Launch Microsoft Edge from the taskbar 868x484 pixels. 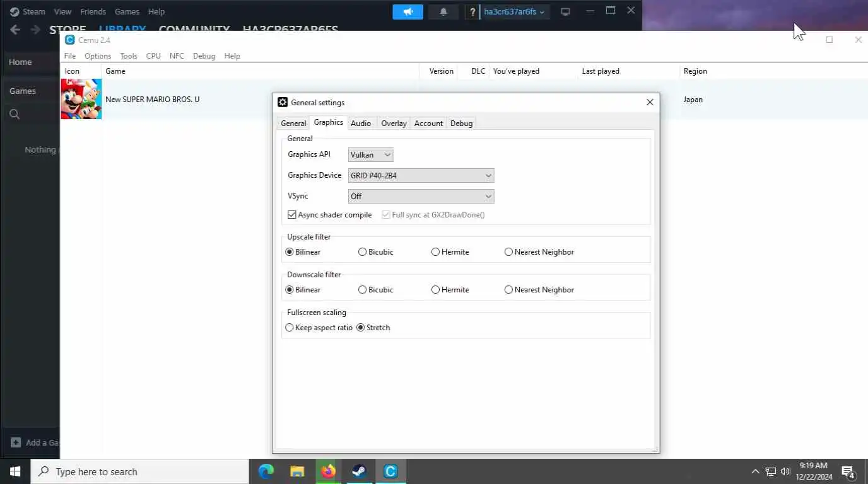coord(266,471)
